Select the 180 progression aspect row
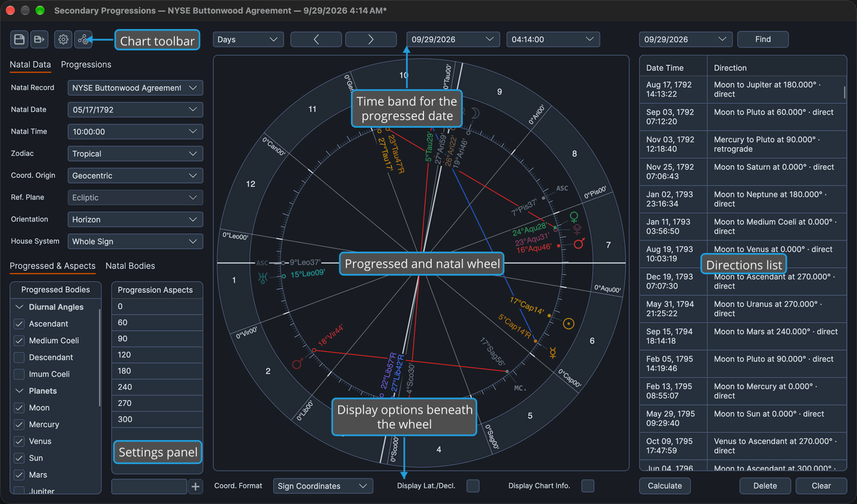The image size is (857, 504). point(157,371)
